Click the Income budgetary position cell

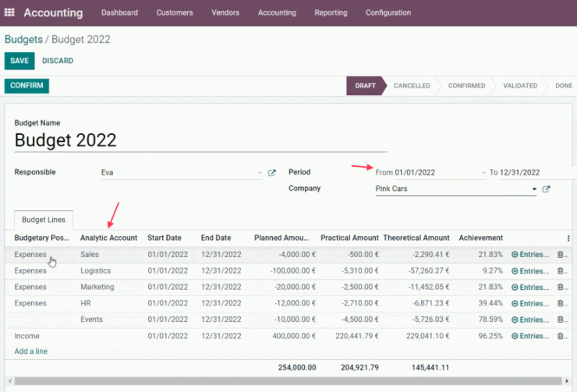[x=27, y=336]
